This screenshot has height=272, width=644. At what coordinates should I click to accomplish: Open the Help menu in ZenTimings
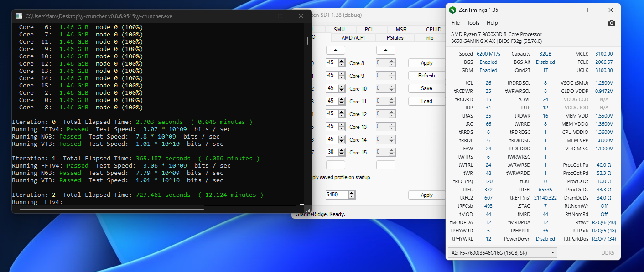(x=492, y=23)
